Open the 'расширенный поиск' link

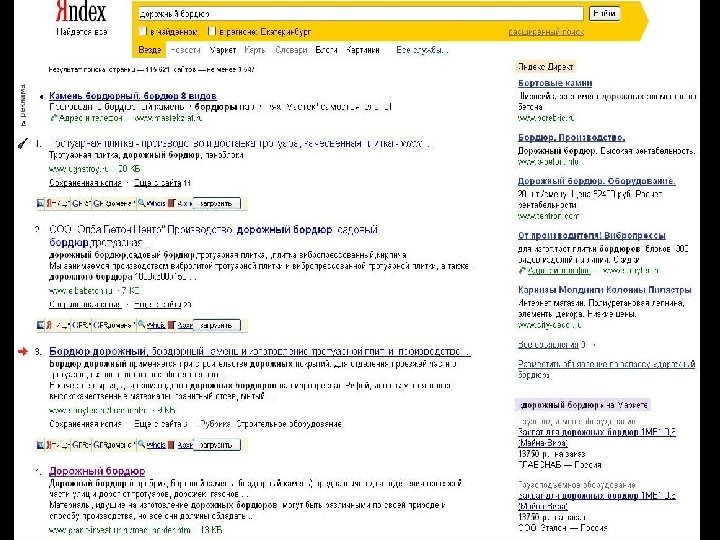click(x=546, y=32)
